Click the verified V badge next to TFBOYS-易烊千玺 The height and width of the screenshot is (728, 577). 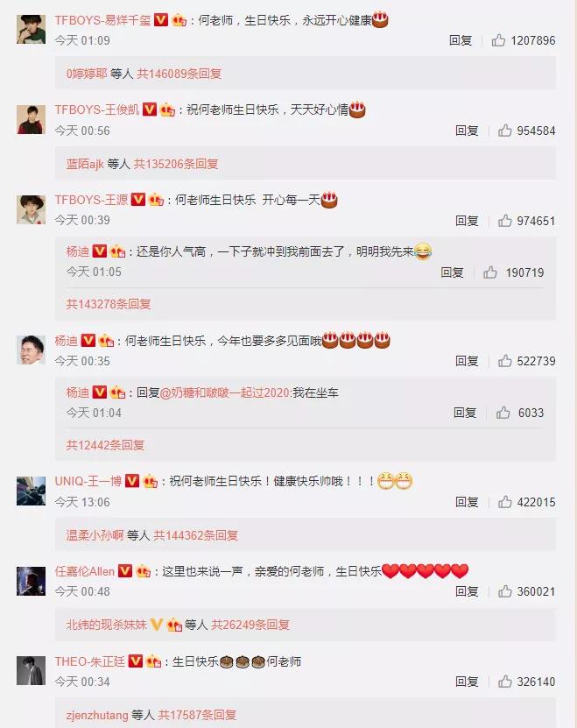pyautogui.click(x=161, y=19)
